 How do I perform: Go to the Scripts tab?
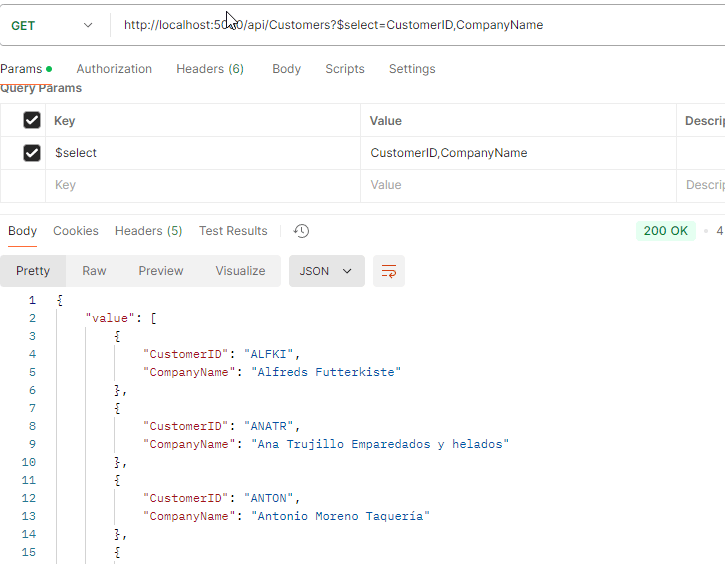pos(344,69)
